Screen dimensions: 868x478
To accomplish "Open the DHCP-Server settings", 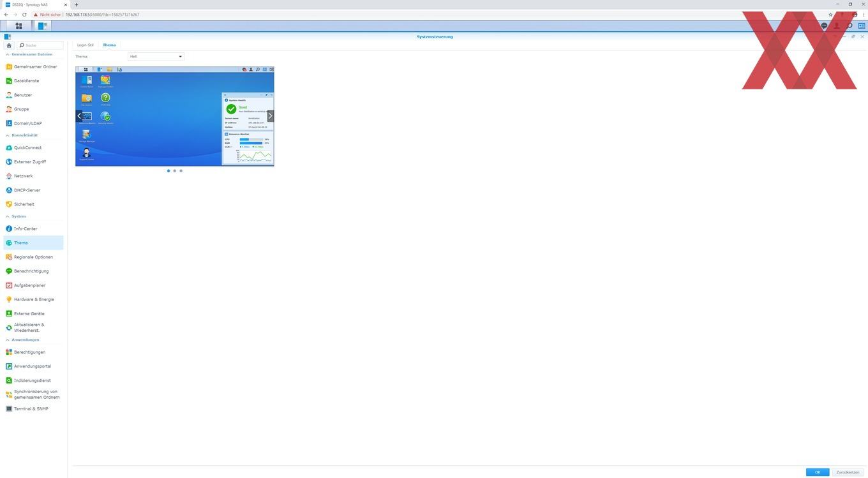I will click(33, 190).
